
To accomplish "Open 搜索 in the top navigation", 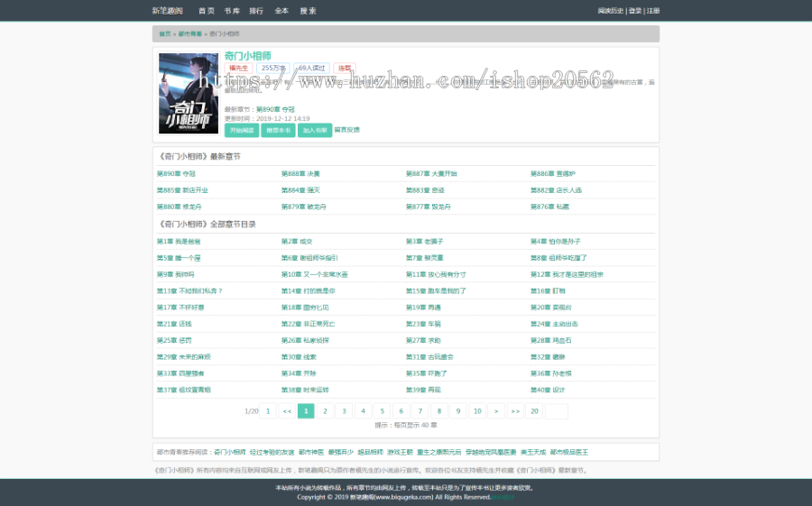I will 309,11.
